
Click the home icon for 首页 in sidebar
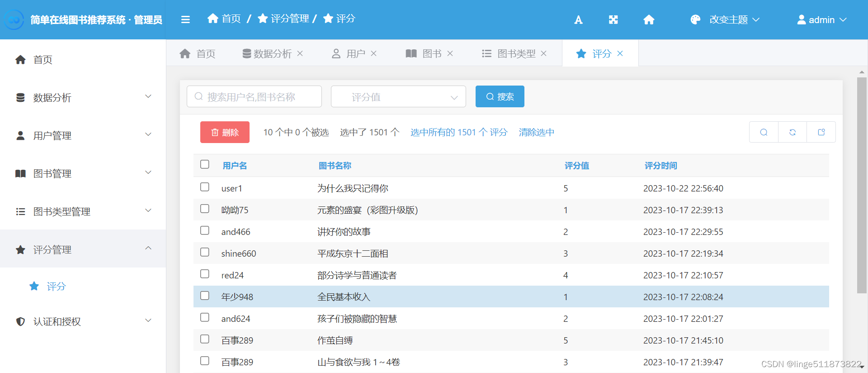[x=20, y=60]
